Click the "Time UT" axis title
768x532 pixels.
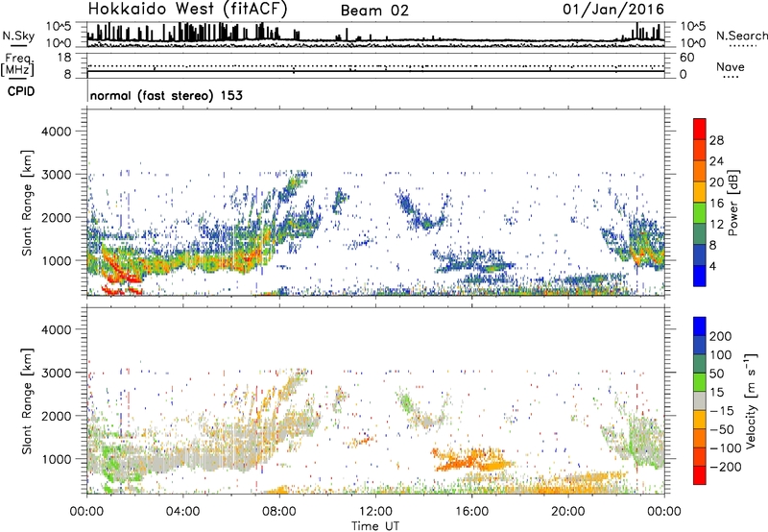tap(375, 525)
